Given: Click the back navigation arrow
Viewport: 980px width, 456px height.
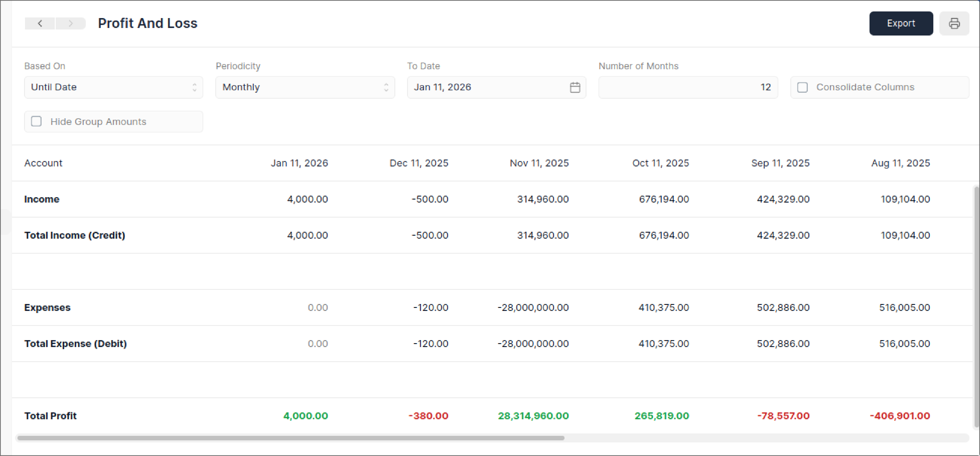Looking at the screenshot, I should coord(40,23).
